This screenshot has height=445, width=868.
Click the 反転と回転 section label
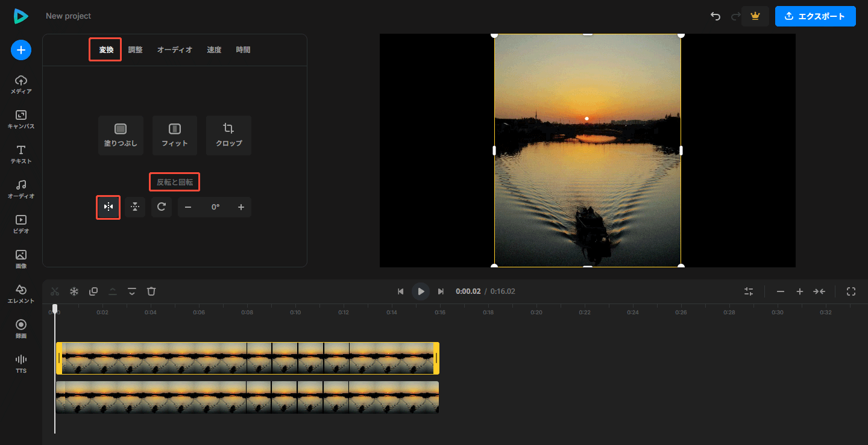(175, 182)
